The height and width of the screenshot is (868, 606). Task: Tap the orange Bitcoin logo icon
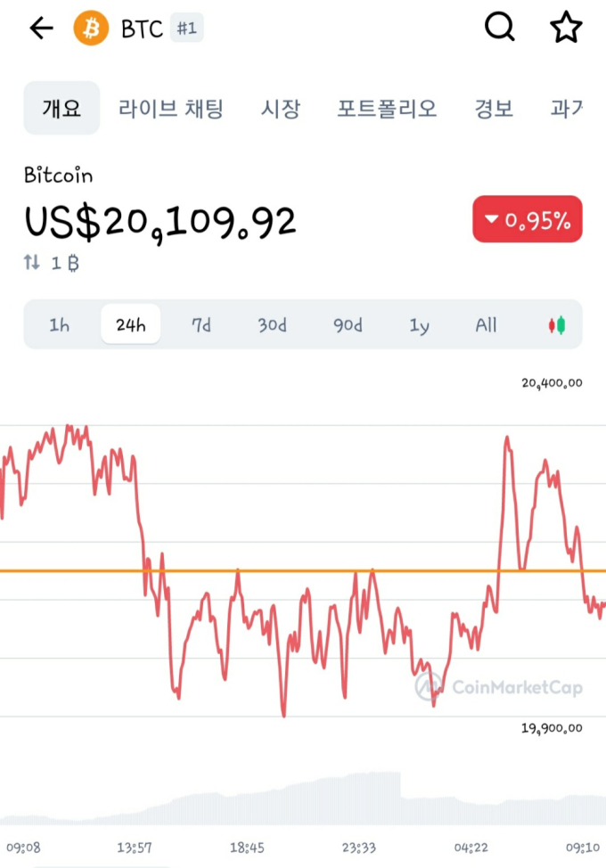[91, 28]
